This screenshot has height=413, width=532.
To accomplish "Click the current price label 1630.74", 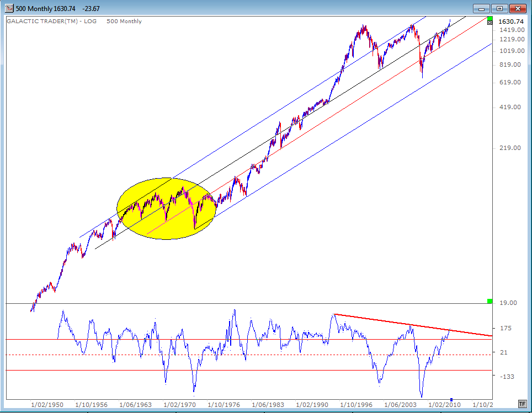I will tap(511, 22).
